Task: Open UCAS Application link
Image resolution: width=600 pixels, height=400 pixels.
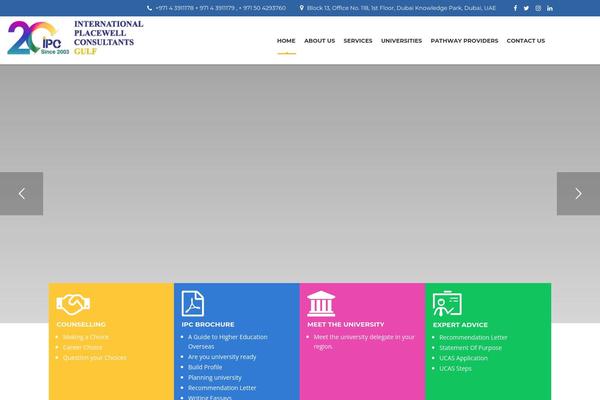Action: pos(463,358)
